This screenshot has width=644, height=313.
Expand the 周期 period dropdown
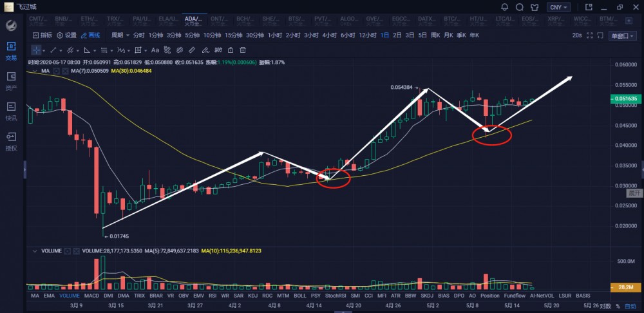click(119, 35)
